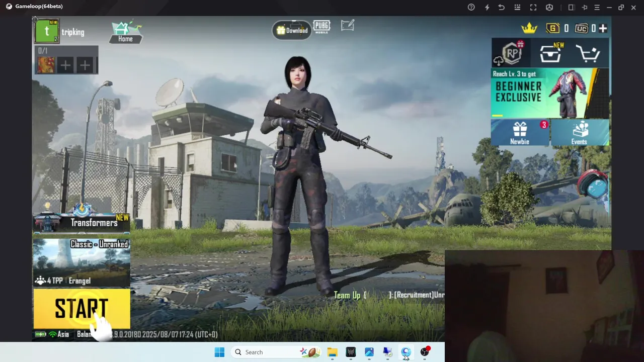Open the shop cart icon
This screenshot has height=362, width=644.
[588, 53]
